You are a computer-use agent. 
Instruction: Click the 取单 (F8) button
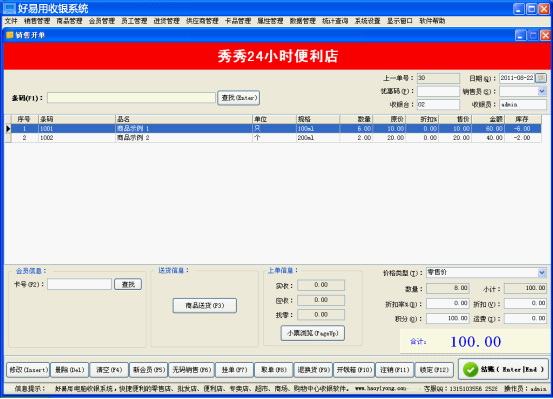274,370
